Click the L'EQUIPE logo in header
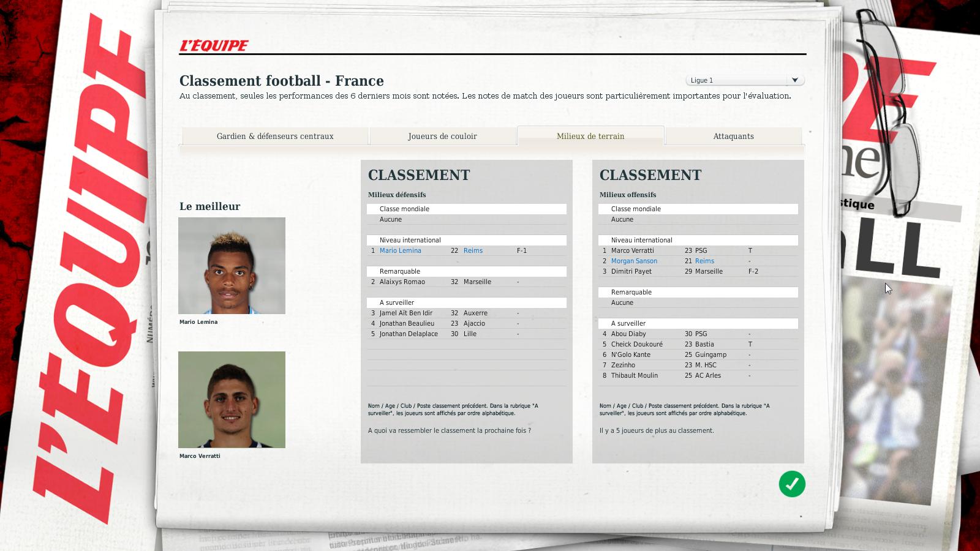The height and width of the screenshot is (551, 980). [214, 45]
